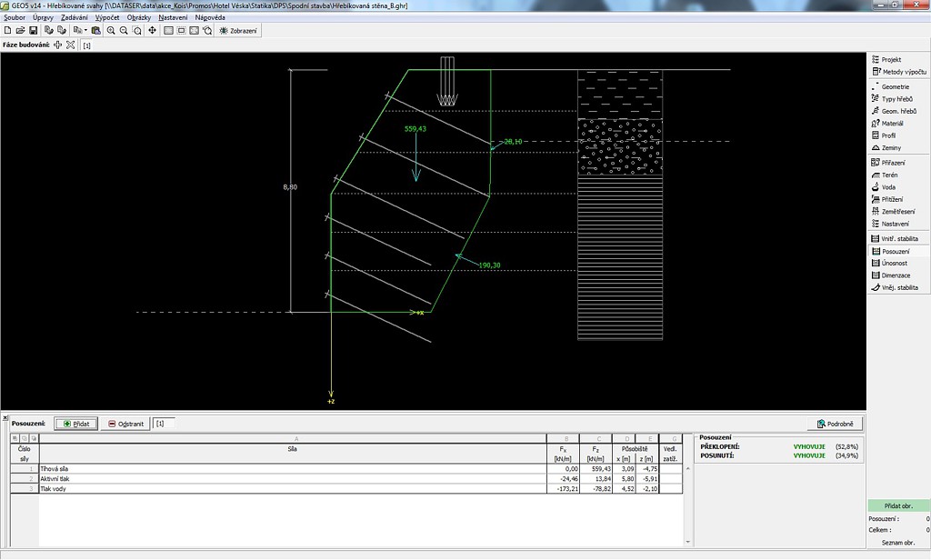Click the Save file icon

33,30
